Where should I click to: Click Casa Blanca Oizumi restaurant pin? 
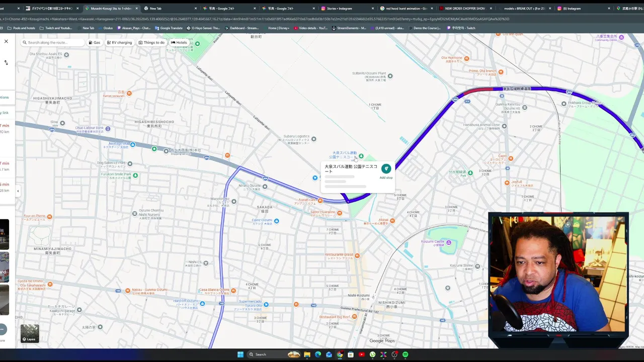coord(233,290)
